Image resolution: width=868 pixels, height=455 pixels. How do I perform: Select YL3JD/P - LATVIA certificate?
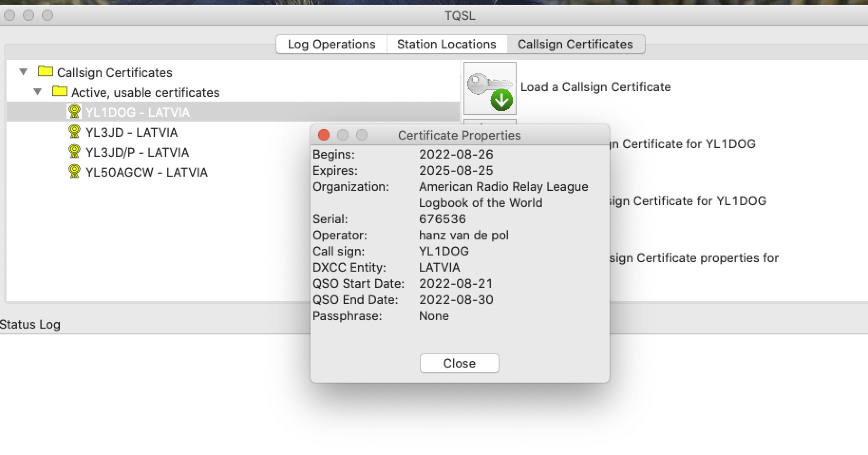pos(137,152)
